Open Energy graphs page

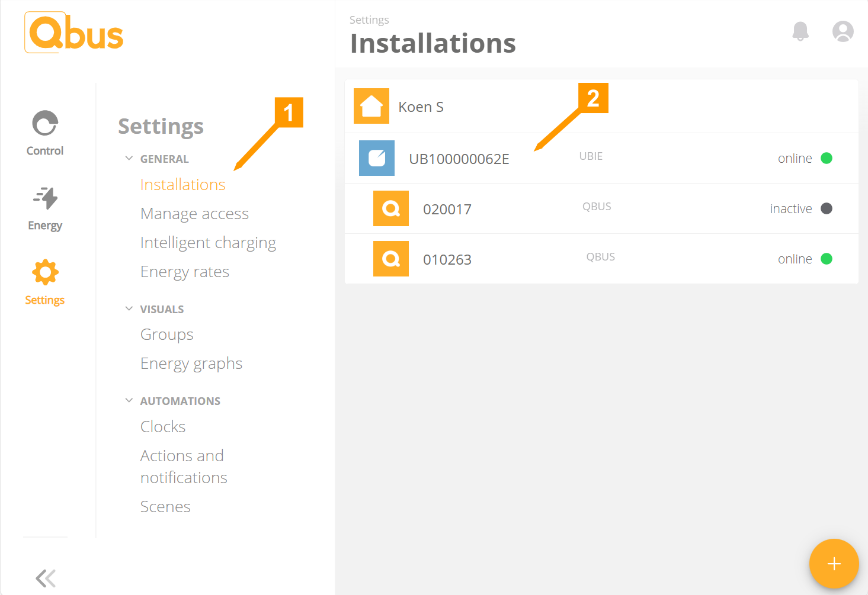(x=191, y=364)
